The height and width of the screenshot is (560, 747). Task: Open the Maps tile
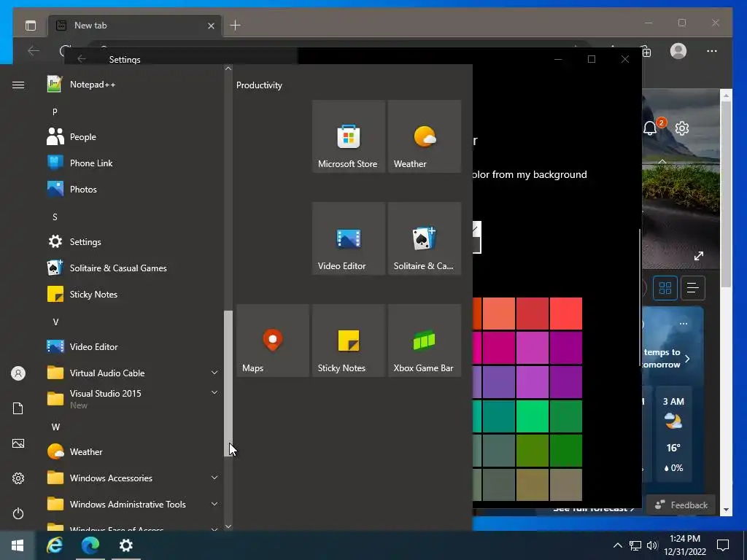273,341
